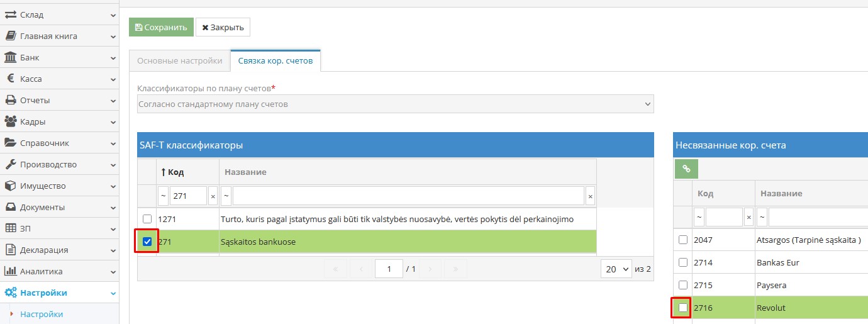The width and height of the screenshot is (868, 324).
Task: Open the rows per page dropdown
Action: point(616,269)
